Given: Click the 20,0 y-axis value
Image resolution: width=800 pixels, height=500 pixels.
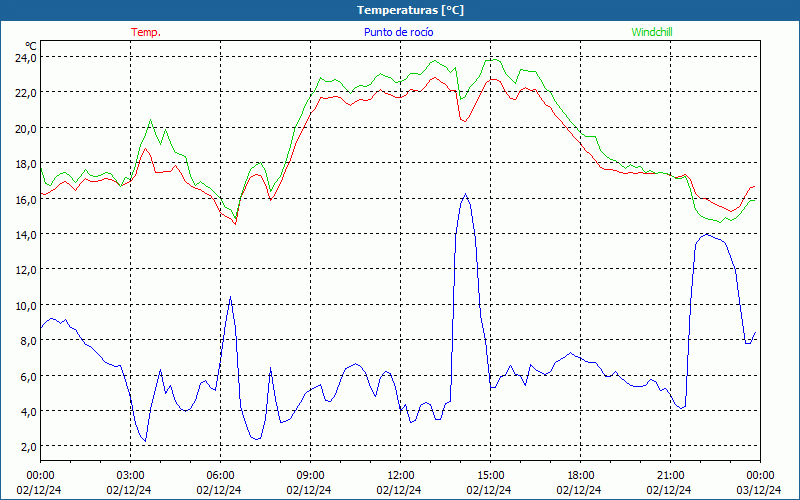Looking at the screenshot, I should [x=26, y=129].
